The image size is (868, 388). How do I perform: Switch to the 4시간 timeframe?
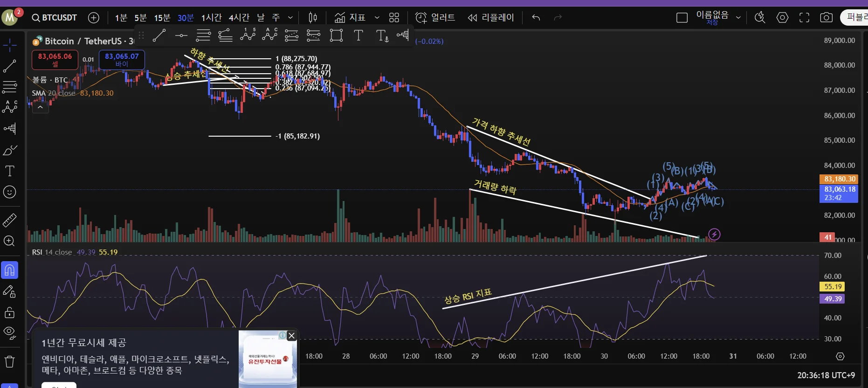pyautogui.click(x=239, y=18)
